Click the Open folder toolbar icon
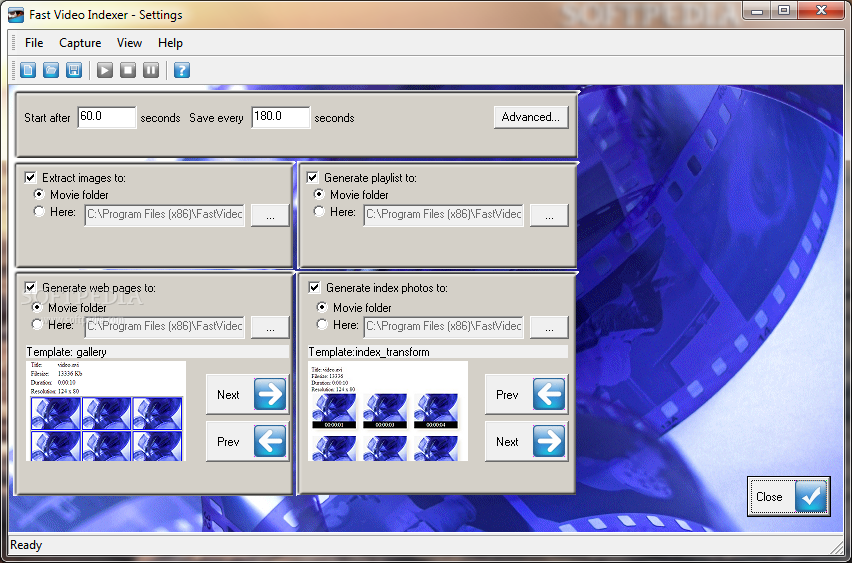This screenshot has width=852, height=563. pyautogui.click(x=51, y=70)
